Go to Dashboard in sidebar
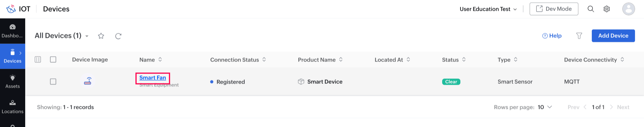This screenshot has width=644, height=127. tap(13, 31)
